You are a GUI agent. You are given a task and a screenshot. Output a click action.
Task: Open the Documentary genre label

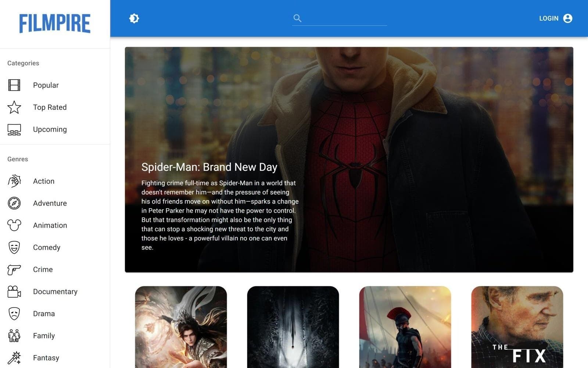(55, 291)
